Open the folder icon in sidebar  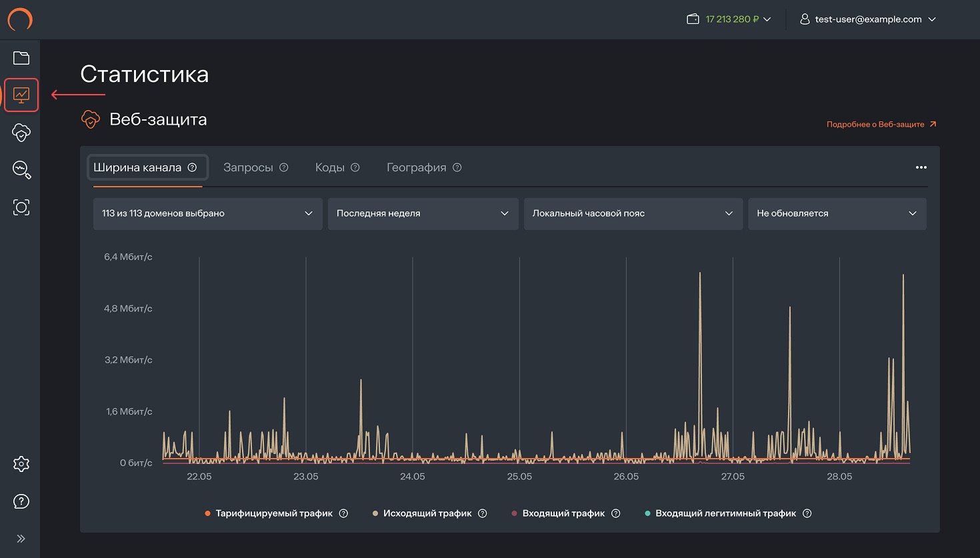pos(21,58)
